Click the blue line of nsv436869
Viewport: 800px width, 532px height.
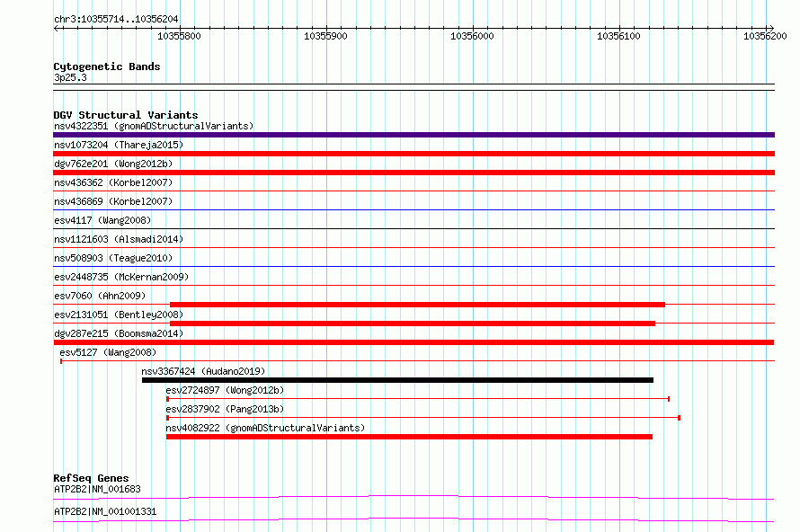pyautogui.click(x=413, y=209)
